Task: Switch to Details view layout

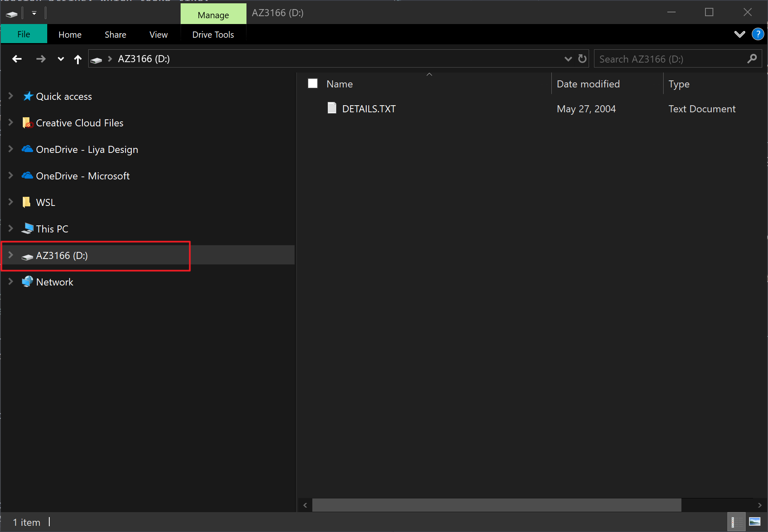Action: (736, 522)
